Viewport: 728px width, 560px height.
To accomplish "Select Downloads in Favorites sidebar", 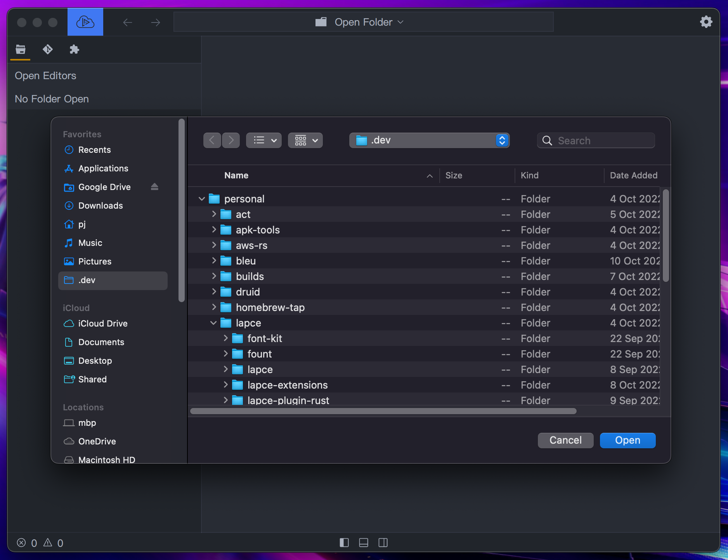I will point(101,206).
